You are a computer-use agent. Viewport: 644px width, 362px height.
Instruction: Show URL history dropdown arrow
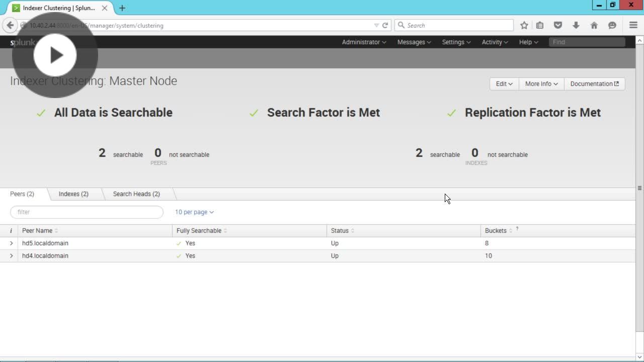(376, 25)
